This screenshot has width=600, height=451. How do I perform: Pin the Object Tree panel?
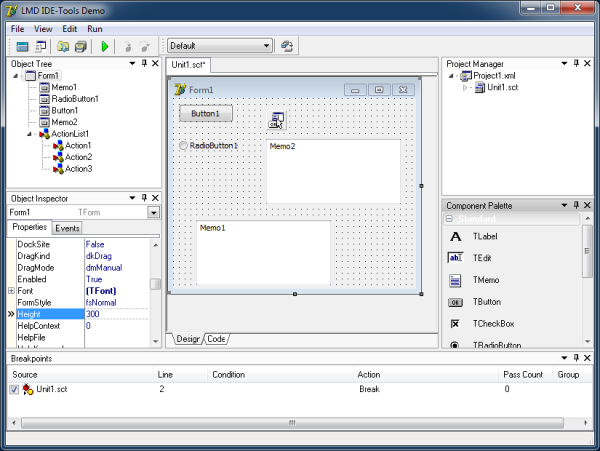pos(144,64)
